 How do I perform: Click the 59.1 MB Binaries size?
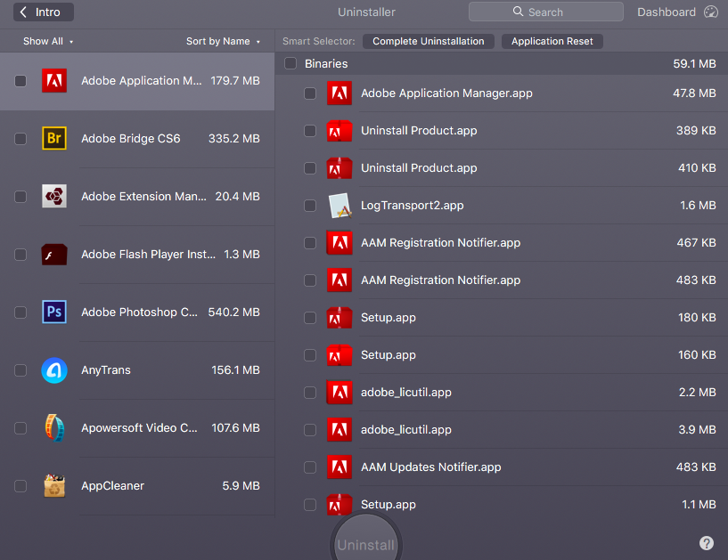pyautogui.click(x=694, y=63)
